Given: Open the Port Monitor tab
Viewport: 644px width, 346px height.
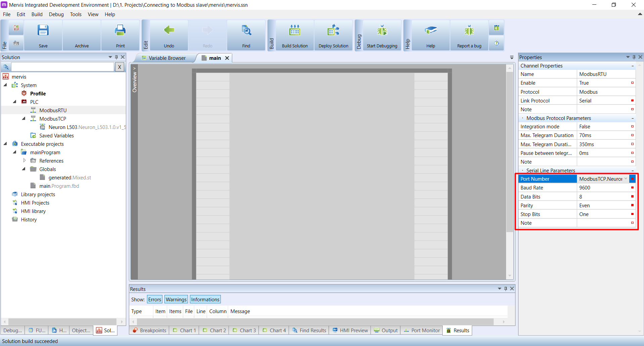Looking at the screenshot, I should (x=422, y=331).
